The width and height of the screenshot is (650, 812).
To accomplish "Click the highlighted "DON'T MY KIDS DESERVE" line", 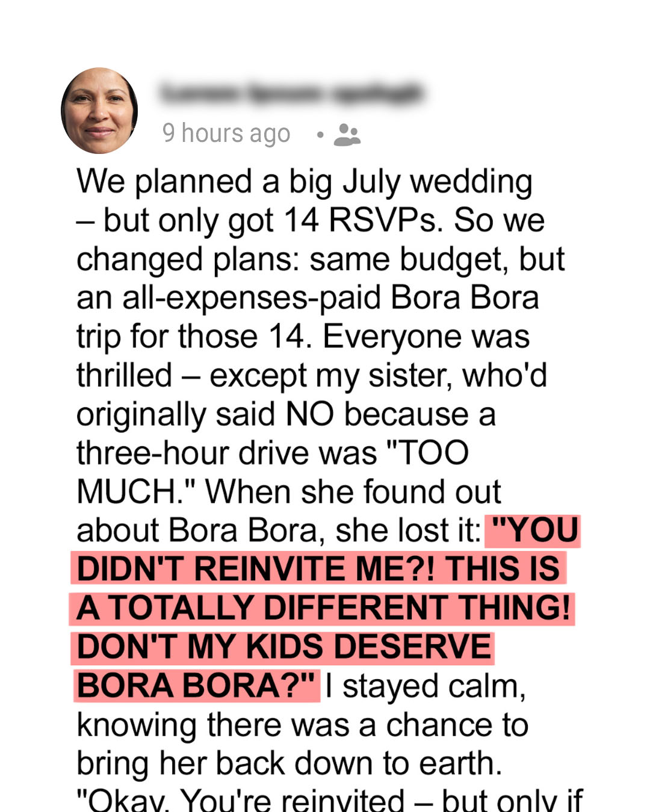I will coord(284,647).
